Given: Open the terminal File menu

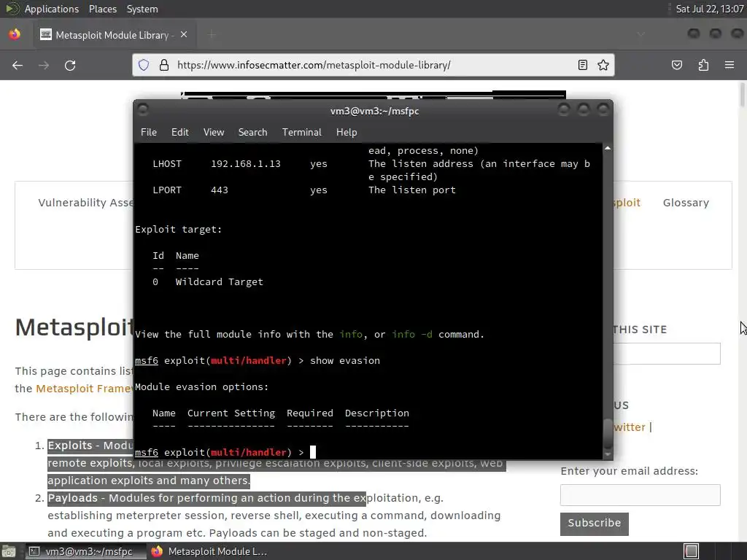Looking at the screenshot, I should [149, 133].
